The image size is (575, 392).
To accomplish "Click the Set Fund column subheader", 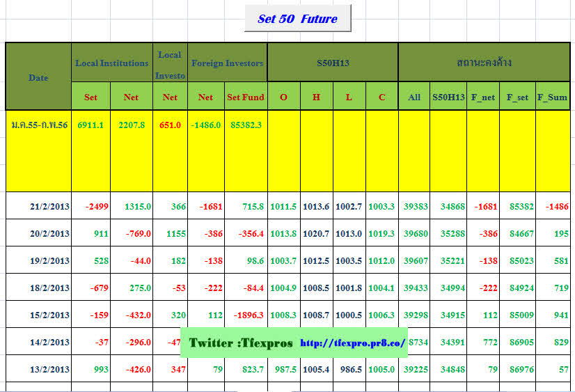I will pos(245,97).
